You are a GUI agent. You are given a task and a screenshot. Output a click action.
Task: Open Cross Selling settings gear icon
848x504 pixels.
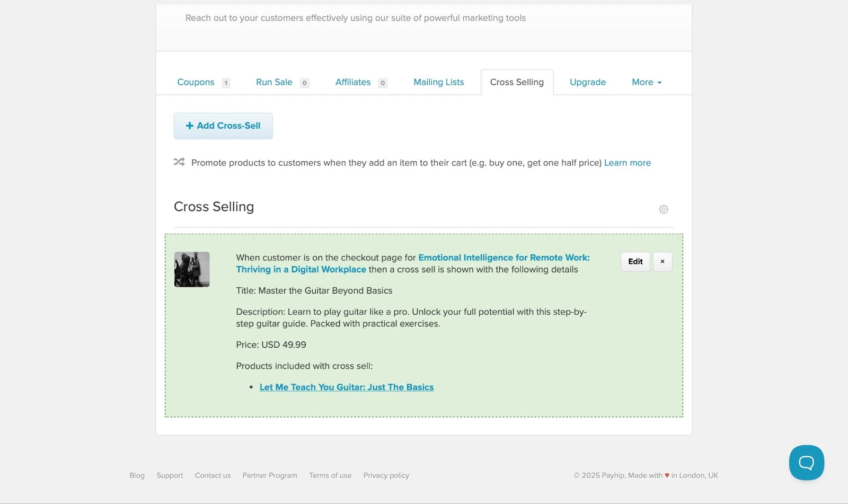point(663,209)
